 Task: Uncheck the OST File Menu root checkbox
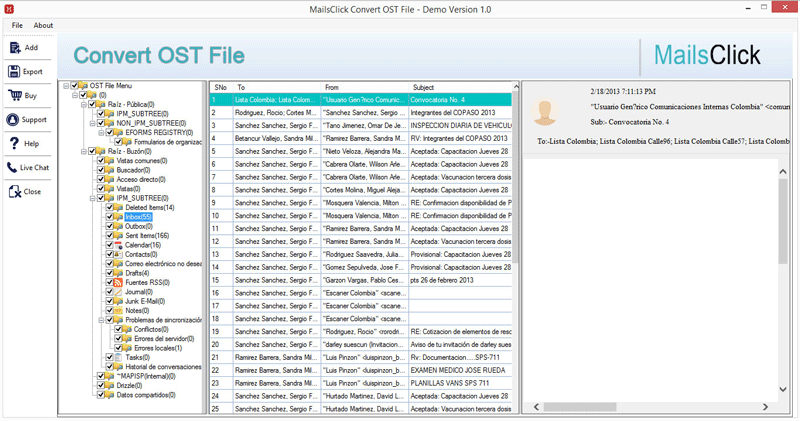pyautogui.click(x=74, y=86)
